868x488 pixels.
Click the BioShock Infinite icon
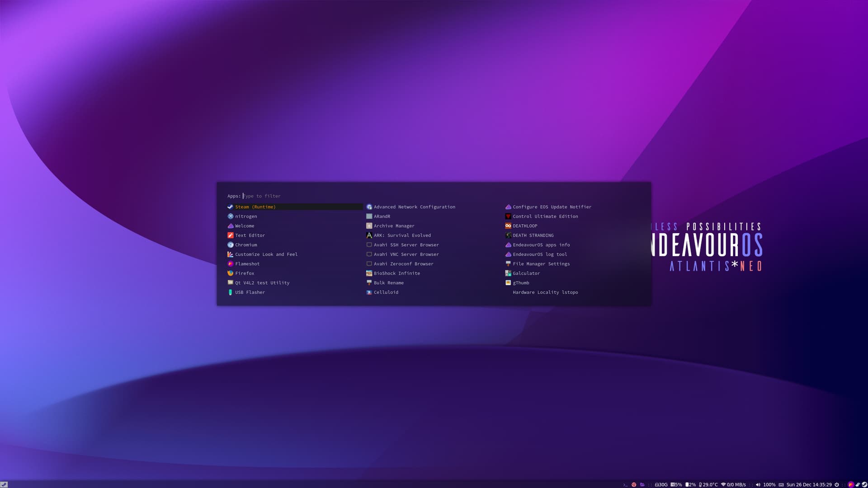click(x=369, y=273)
